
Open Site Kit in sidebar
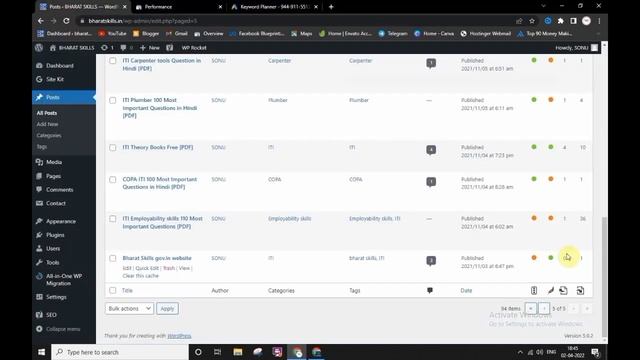coord(55,79)
